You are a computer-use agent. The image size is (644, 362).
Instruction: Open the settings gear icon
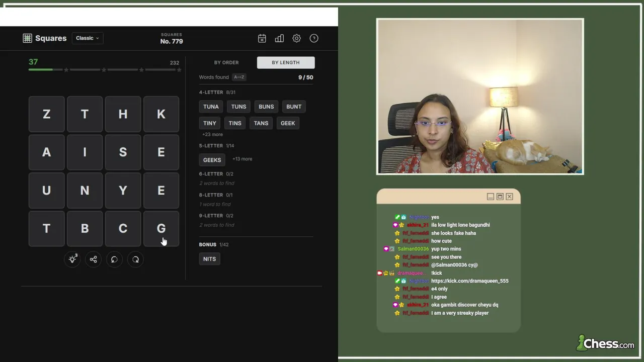(297, 38)
